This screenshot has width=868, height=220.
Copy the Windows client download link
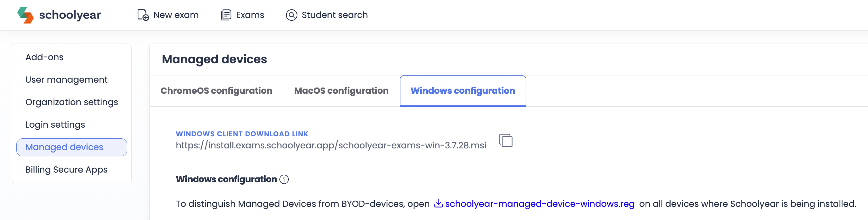coord(506,140)
